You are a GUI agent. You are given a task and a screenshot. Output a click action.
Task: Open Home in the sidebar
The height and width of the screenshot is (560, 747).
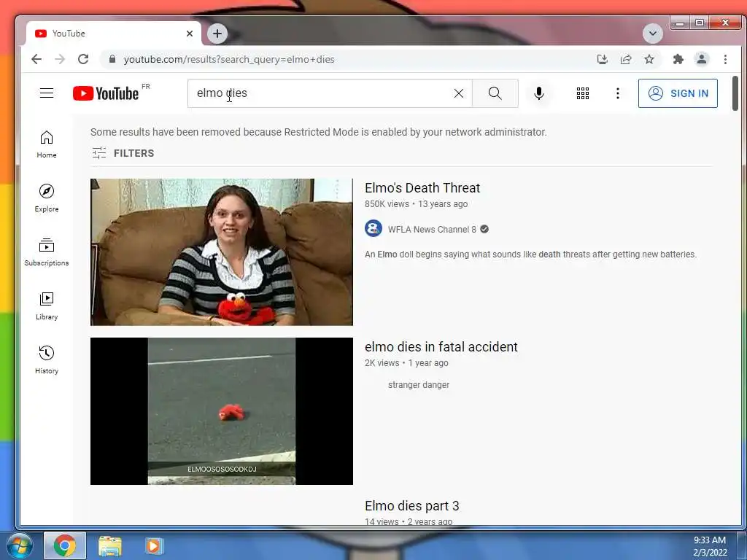pyautogui.click(x=47, y=144)
